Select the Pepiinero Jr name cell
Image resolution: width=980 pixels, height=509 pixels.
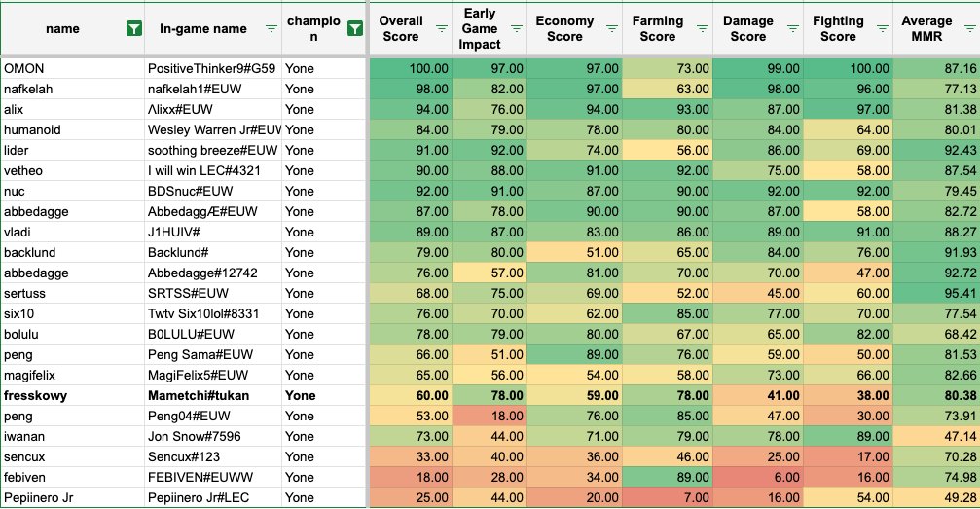pyautogui.click(x=72, y=497)
